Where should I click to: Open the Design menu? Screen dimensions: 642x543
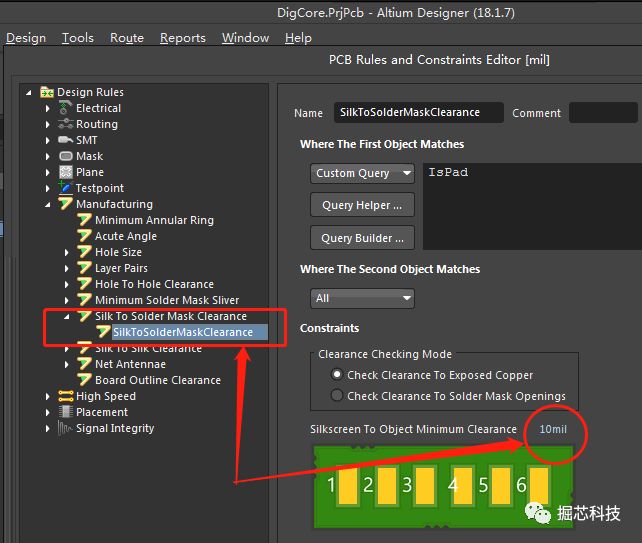click(x=26, y=38)
